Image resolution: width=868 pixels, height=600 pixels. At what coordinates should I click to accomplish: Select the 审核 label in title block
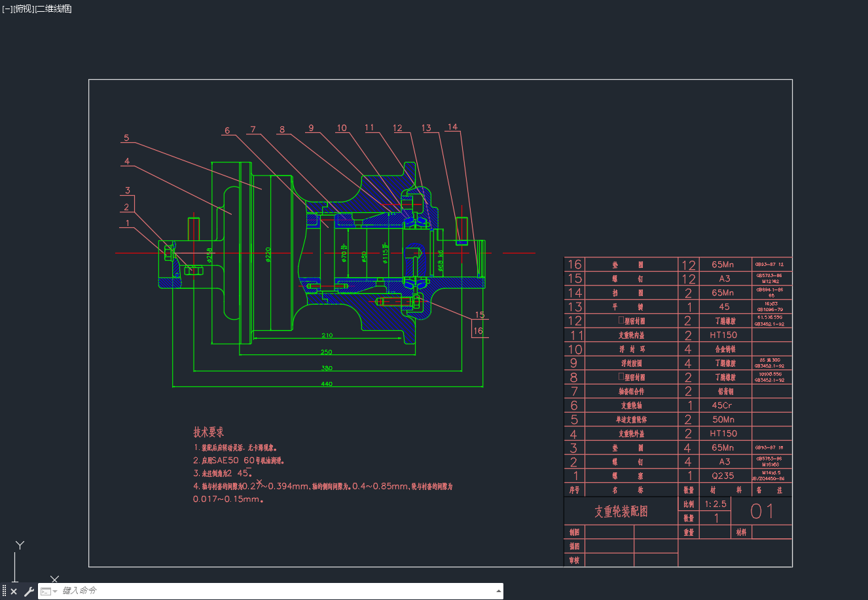click(x=575, y=561)
